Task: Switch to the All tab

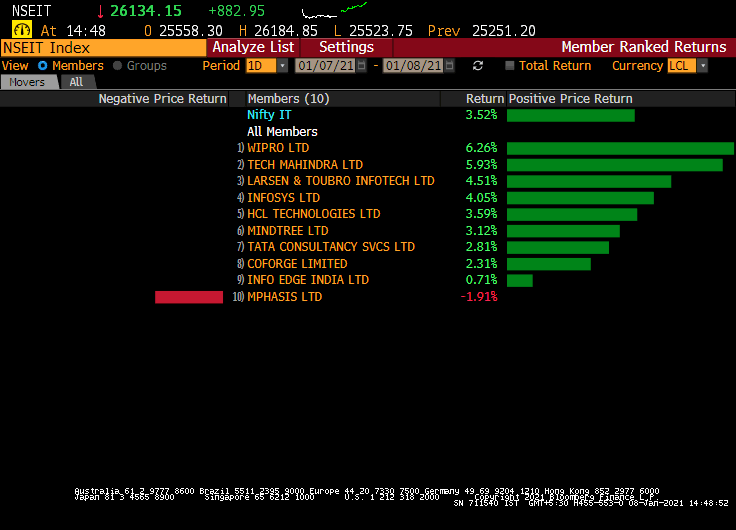Action: coord(76,82)
